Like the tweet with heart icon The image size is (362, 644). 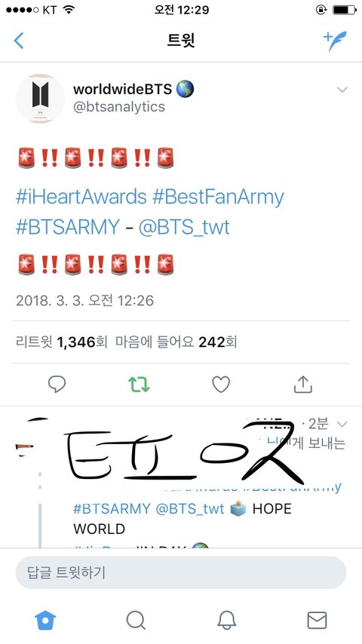click(221, 385)
